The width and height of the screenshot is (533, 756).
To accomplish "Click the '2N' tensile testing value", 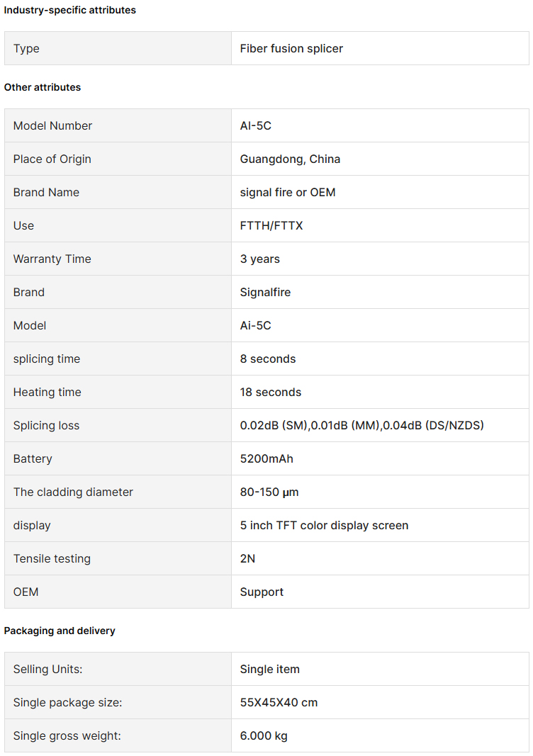I will click(x=247, y=558).
